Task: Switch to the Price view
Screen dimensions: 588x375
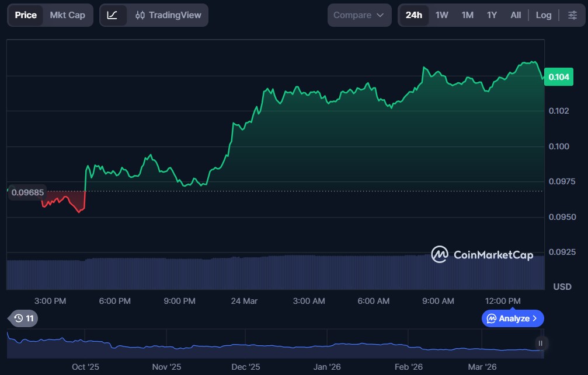Action: [26, 15]
